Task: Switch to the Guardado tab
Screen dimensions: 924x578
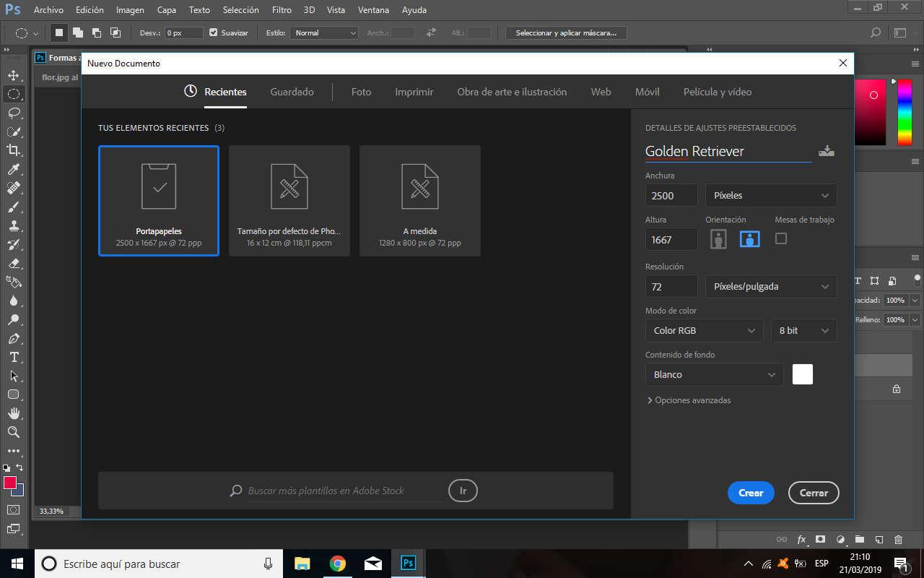Action: click(292, 92)
